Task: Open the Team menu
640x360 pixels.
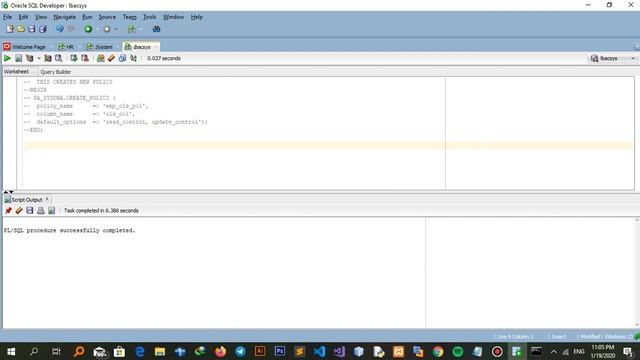Action: pyautogui.click(x=129, y=17)
